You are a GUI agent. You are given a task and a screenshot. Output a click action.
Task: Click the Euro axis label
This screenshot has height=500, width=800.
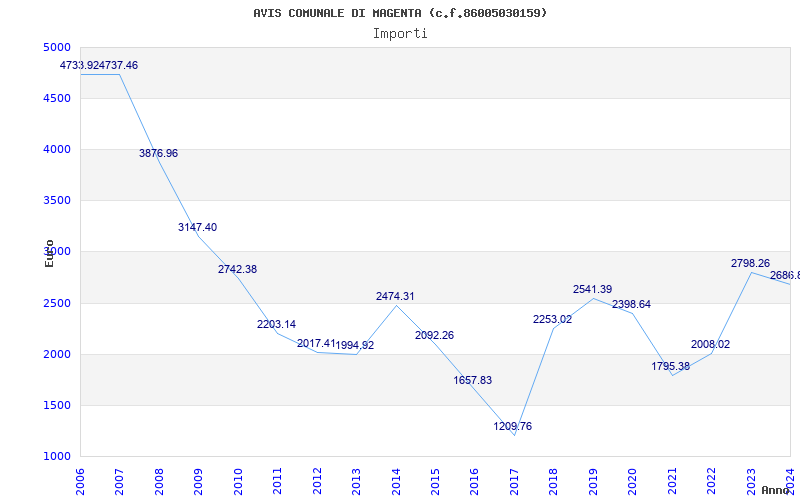click(x=49, y=254)
